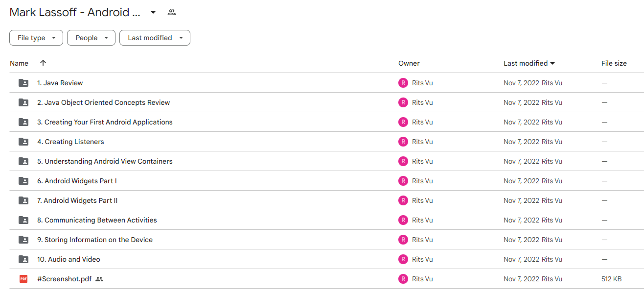Select folder icon for 6. Android Widgets Part I
Image resolution: width=644 pixels, height=296 pixels.
[23, 181]
